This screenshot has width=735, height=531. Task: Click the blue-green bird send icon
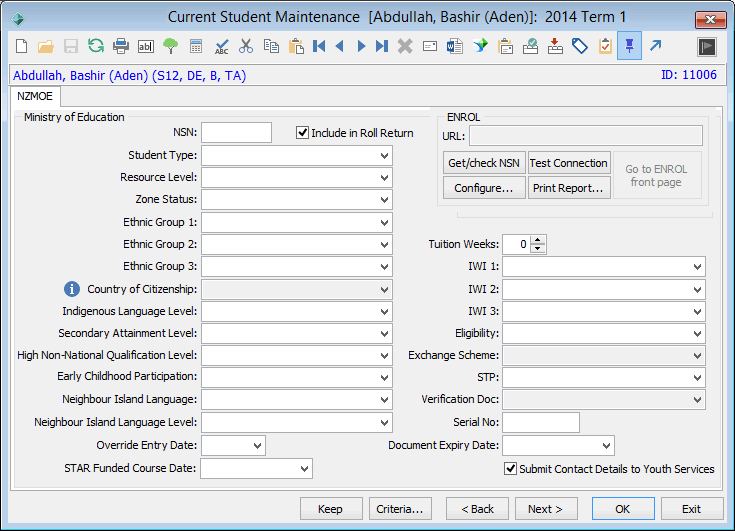coord(480,46)
